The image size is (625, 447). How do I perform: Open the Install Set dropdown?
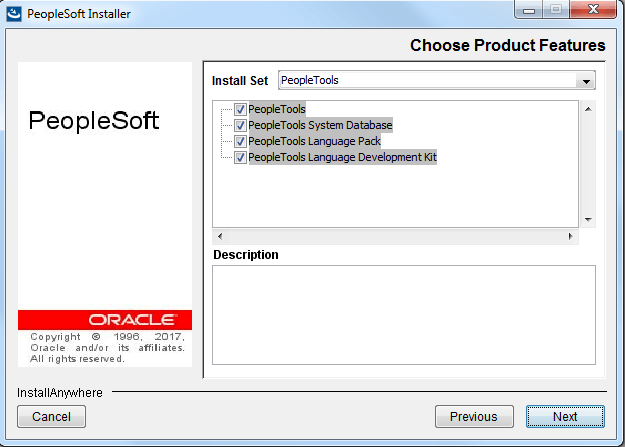(x=436, y=80)
